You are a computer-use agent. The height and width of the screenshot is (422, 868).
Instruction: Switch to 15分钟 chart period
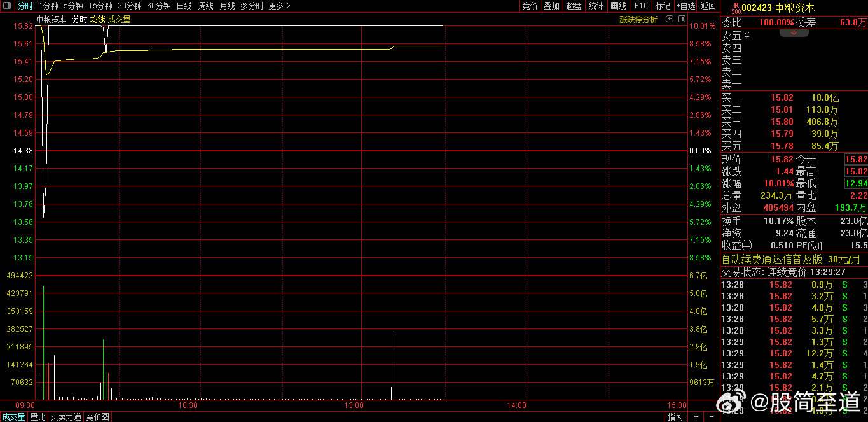tap(100, 6)
